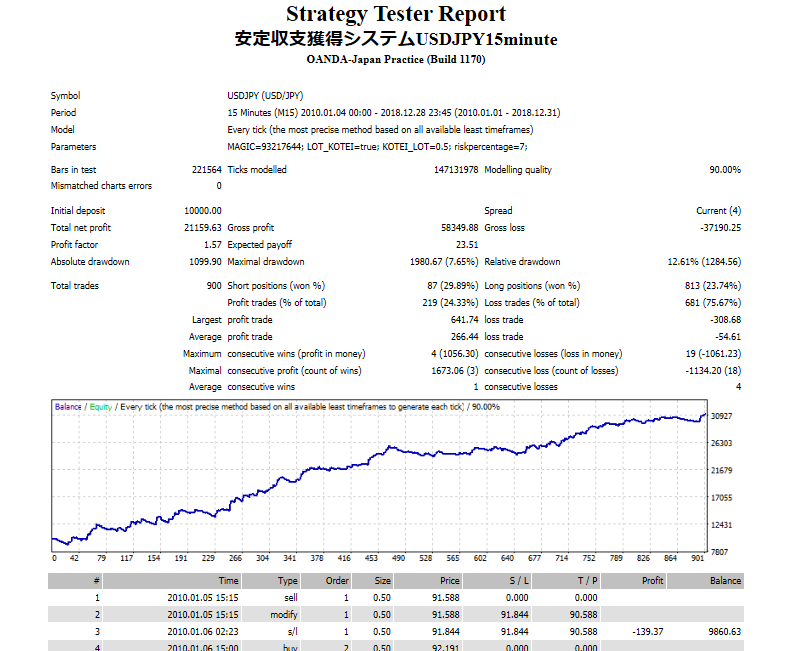Viewport: 804px width, 651px height.
Task: Click the Balance legend label in the chart
Action: (68, 407)
